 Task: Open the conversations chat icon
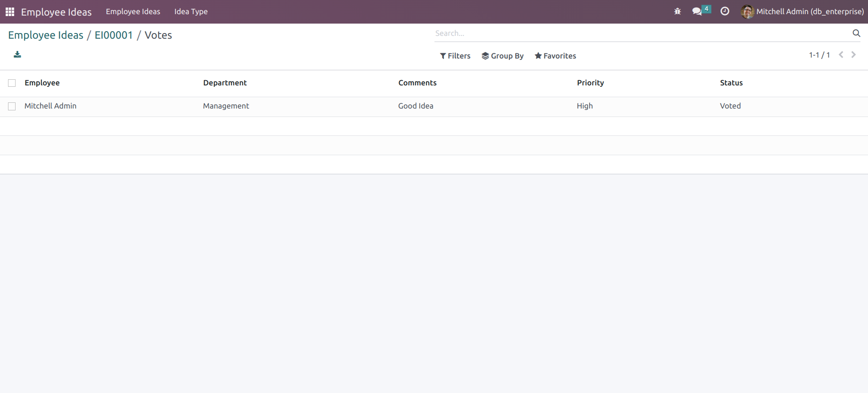point(697,11)
